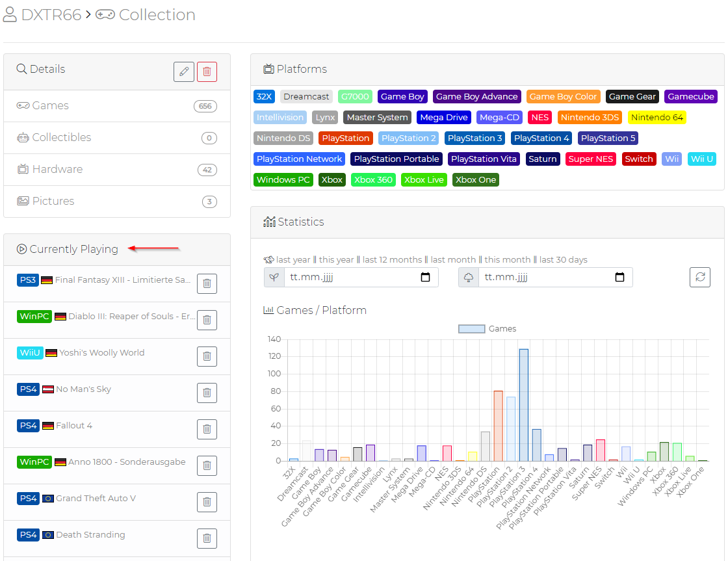Select the Nintendo 64 tag
This screenshot has height=561, width=728.
pyautogui.click(x=657, y=118)
